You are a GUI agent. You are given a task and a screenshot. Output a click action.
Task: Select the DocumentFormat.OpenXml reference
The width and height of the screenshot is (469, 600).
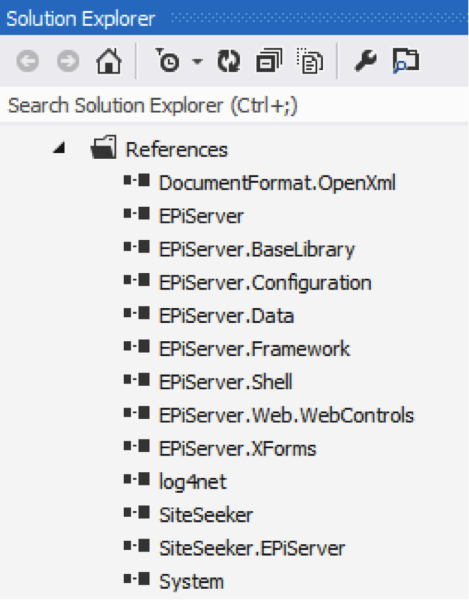pyautogui.click(x=277, y=183)
